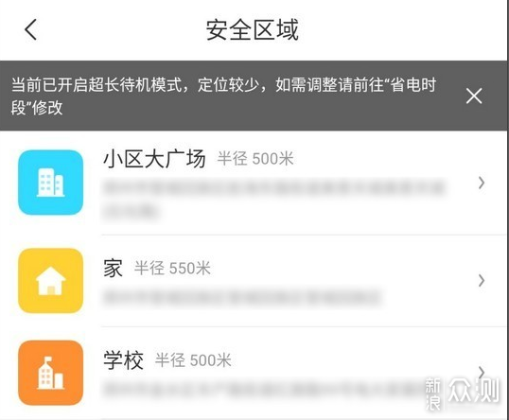Open the blurred address under 学校
509x420 pixels.
pyautogui.click(x=265, y=389)
